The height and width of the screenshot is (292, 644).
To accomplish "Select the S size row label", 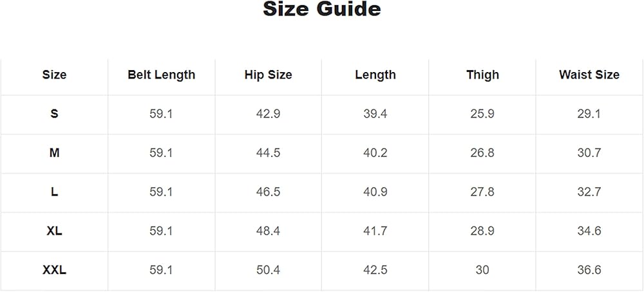I will [x=54, y=114].
